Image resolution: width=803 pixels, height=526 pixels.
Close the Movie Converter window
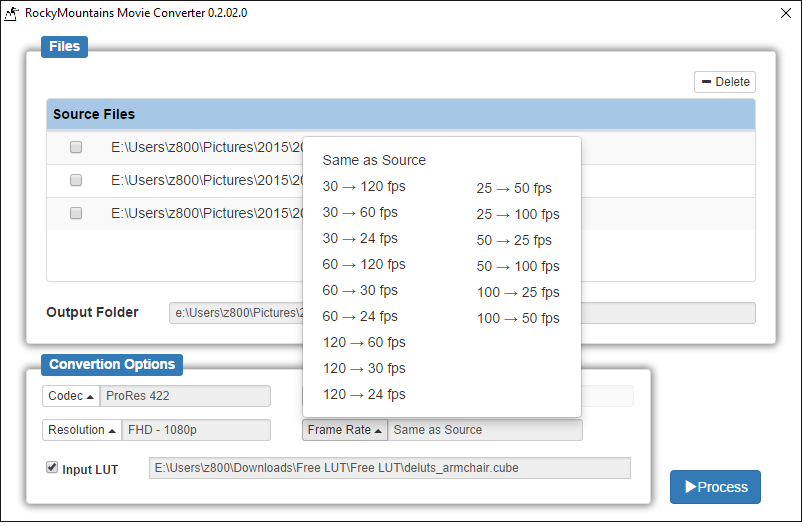(784, 13)
